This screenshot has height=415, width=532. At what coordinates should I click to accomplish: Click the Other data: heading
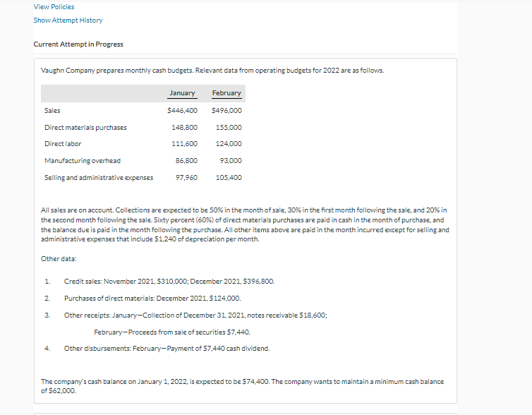[x=59, y=259]
